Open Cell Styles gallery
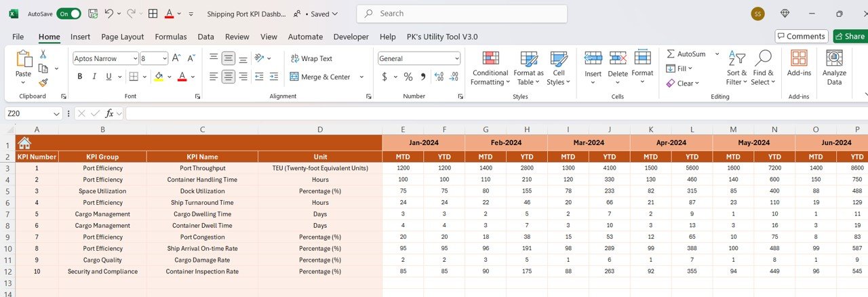This screenshot has height=297, width=868. coord(559,68)
